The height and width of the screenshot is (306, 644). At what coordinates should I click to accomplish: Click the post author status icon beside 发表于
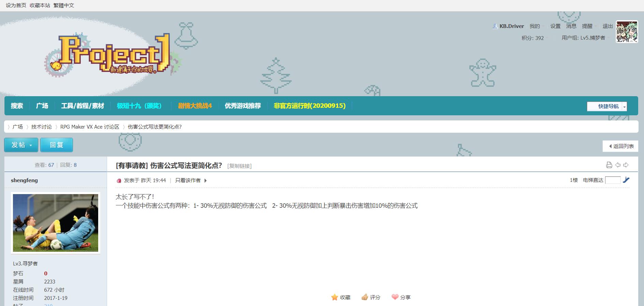pyautogui.click(x=119, y=181)
